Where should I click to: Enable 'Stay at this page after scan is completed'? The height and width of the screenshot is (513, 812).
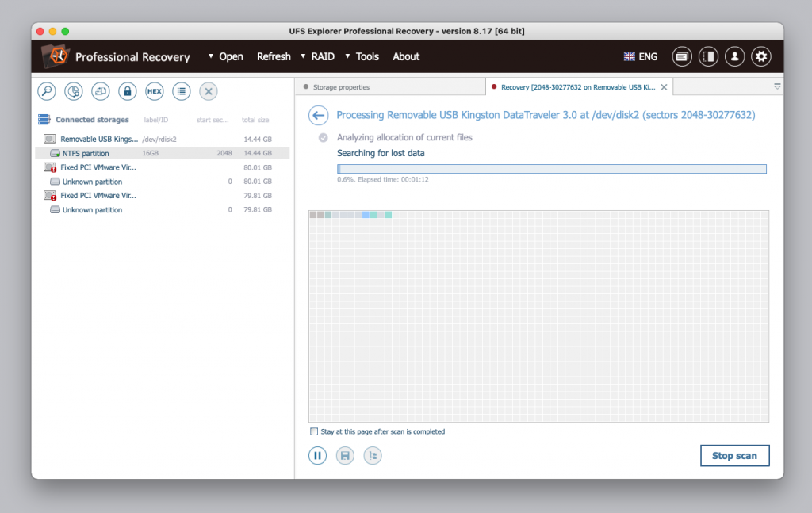click(314, 431)
